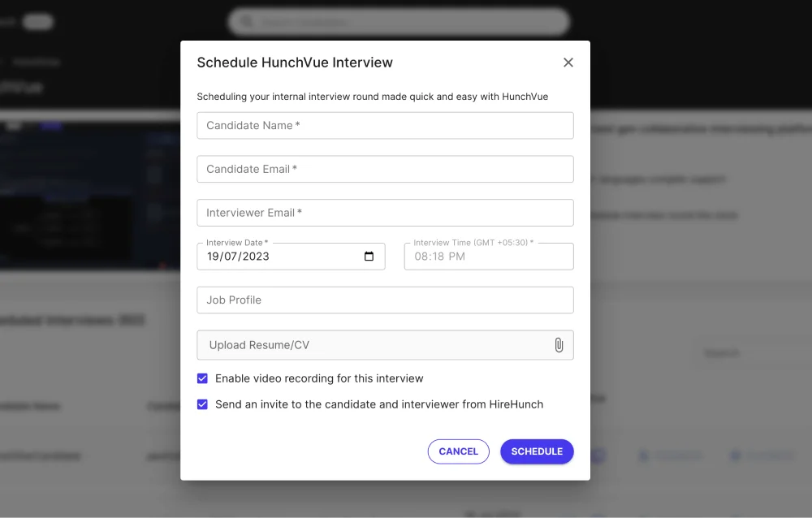
Task: Open the calendar picker in Interview Date
Action: [369, 257]
